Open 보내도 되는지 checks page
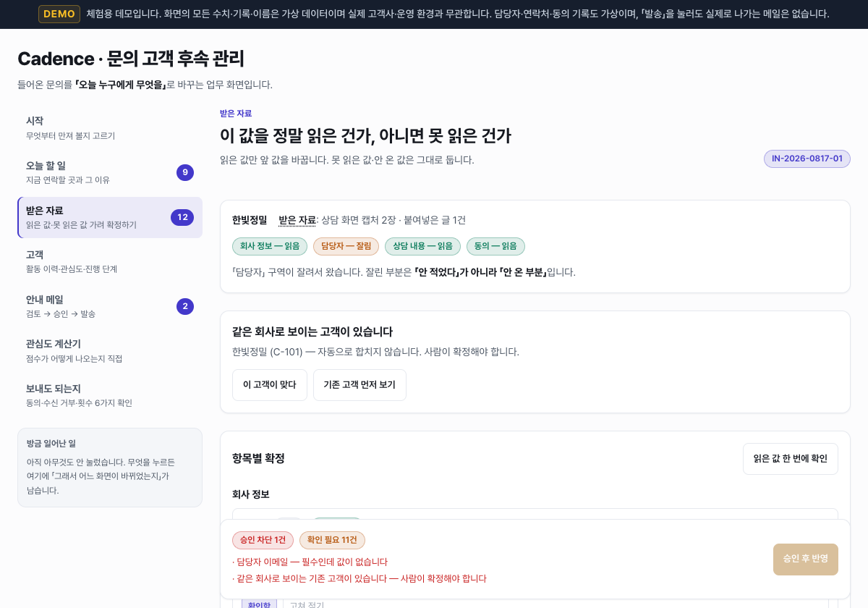Screen dimensions: 868x608 click(x=110, y=395)
